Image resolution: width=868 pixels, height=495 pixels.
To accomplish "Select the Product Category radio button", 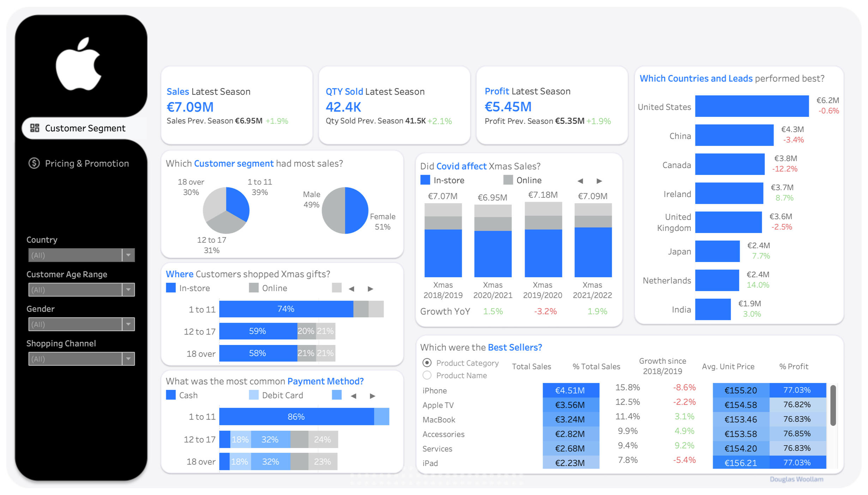I will [427, 363].
